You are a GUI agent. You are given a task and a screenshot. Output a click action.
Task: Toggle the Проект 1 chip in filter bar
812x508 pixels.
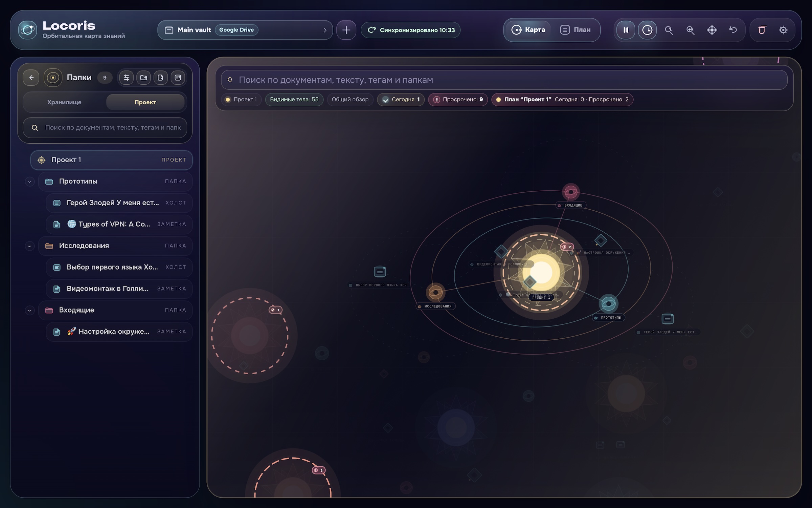(x=241, y=100)
